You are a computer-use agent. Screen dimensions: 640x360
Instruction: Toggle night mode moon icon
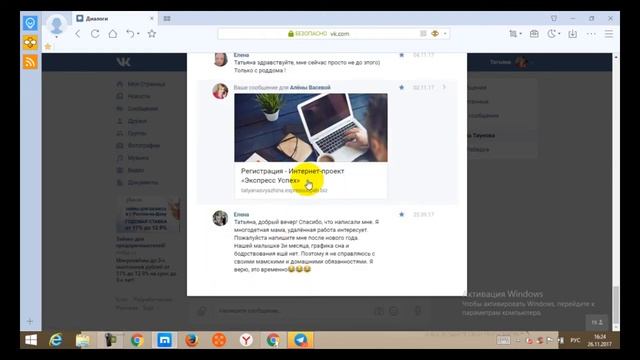pyautogui.click(x=551, y=34)
